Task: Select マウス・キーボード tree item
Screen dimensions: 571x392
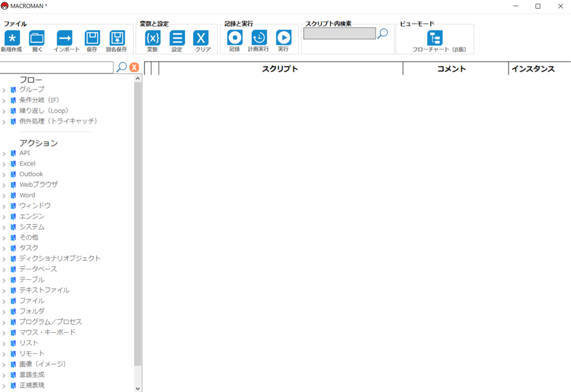Action: click(x=48, y=333)
